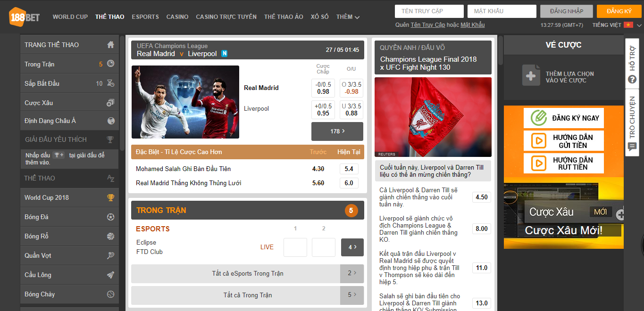
Task: Go to Casino Trực Tuyến menu
Action: click(226, 17)
